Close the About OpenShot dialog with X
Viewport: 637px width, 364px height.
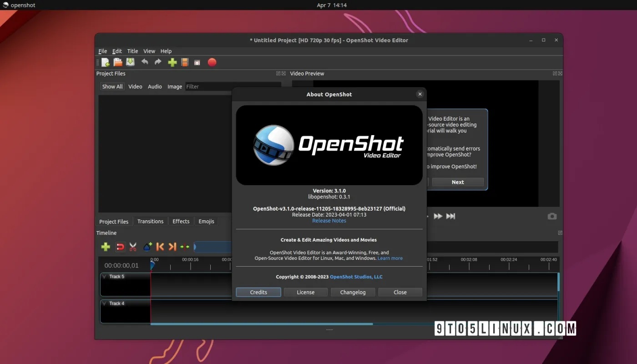(420, 94)
